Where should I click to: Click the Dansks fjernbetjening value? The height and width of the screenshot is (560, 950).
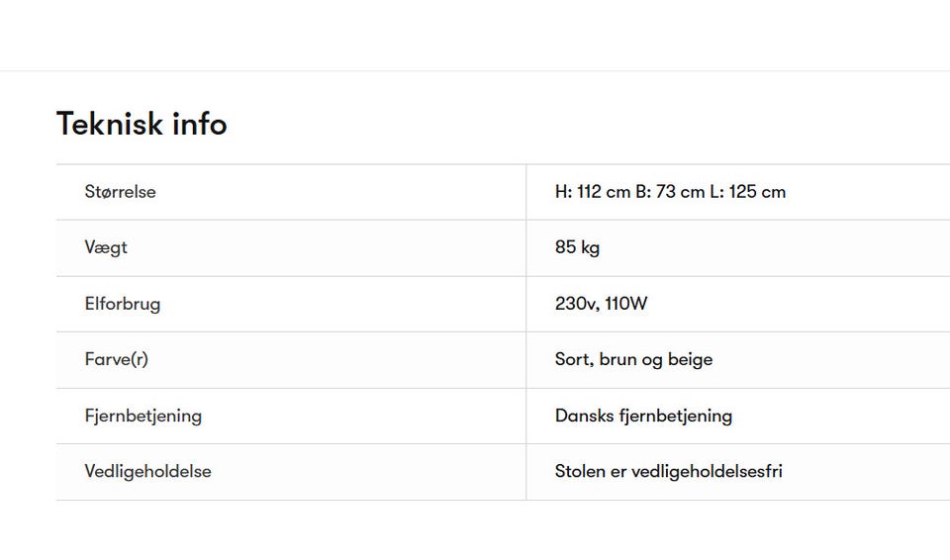click(643, 416)
